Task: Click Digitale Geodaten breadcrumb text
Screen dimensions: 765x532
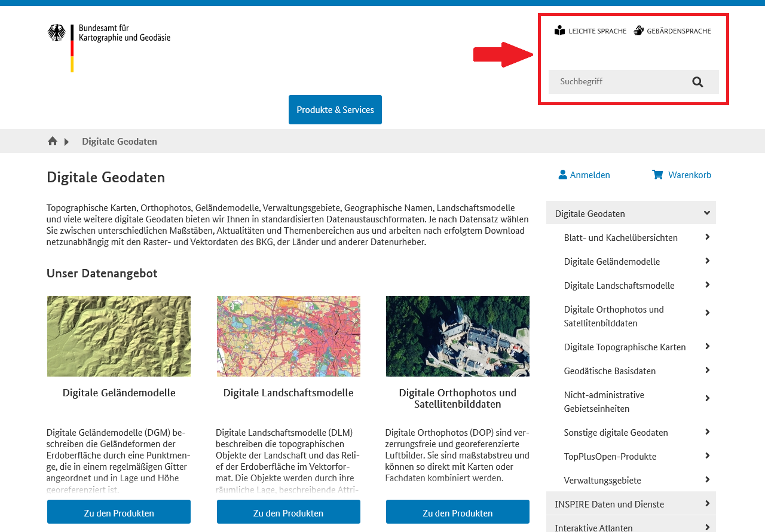Action: point(120,141)
